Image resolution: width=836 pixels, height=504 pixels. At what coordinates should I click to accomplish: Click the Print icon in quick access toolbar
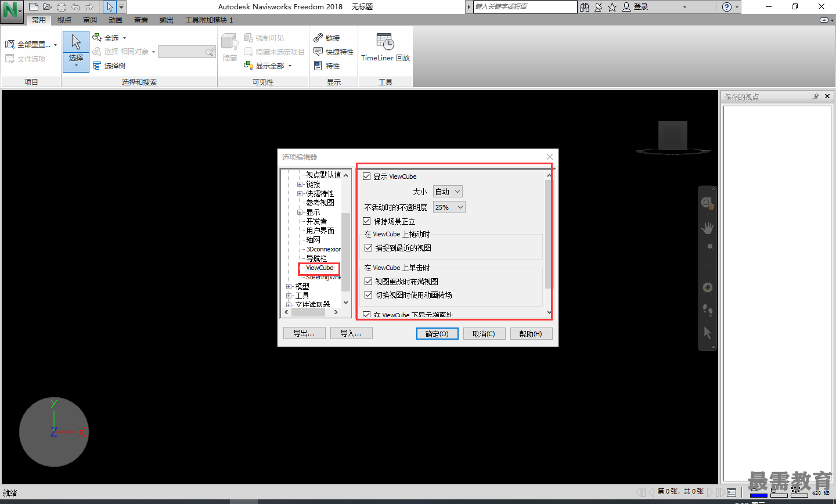pos(62,7)
